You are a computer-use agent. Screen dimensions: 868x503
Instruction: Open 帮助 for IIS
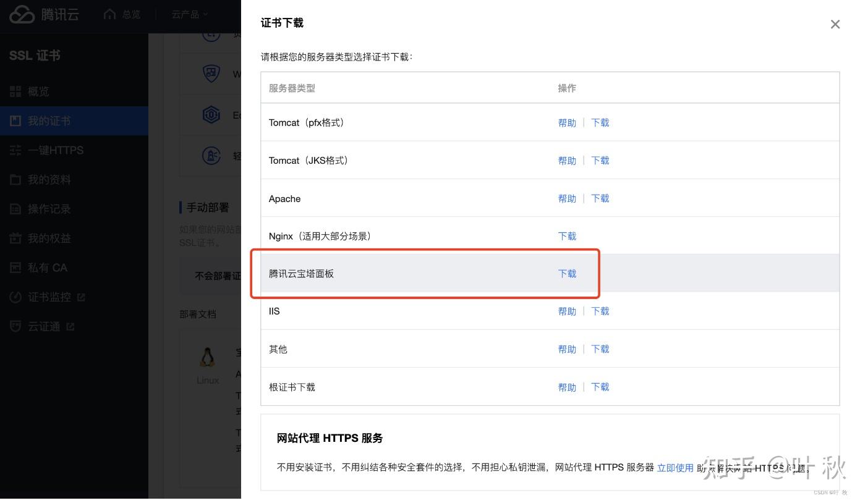567,311
